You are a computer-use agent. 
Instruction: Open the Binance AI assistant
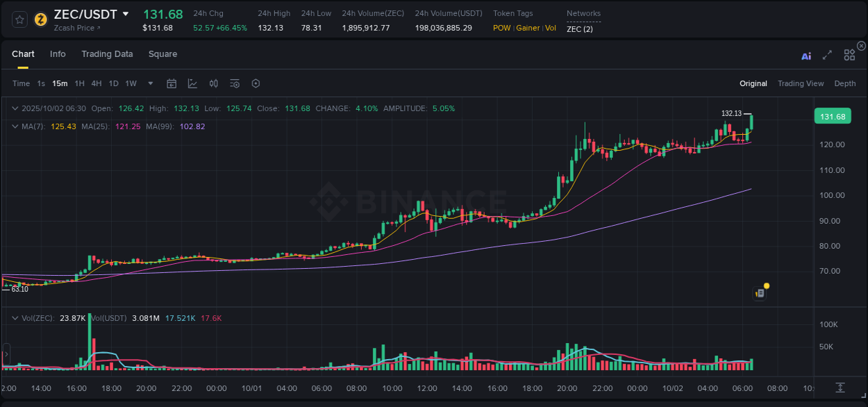coord(806,55)
